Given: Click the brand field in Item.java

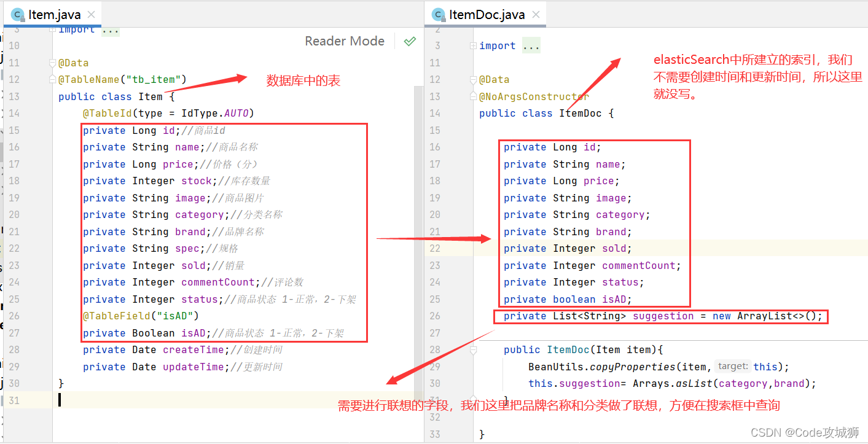Looking at the screenshot, I should (x=190, y=232).
